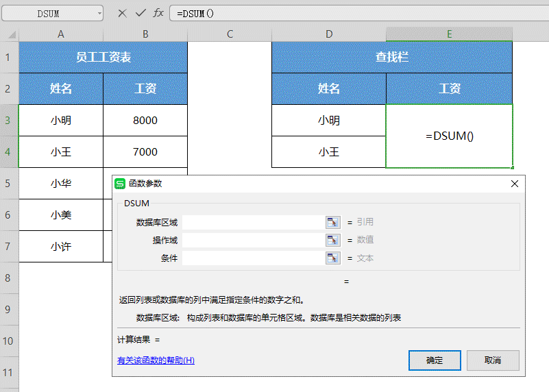
Task: Click the 取消 button
Action: 493,360
